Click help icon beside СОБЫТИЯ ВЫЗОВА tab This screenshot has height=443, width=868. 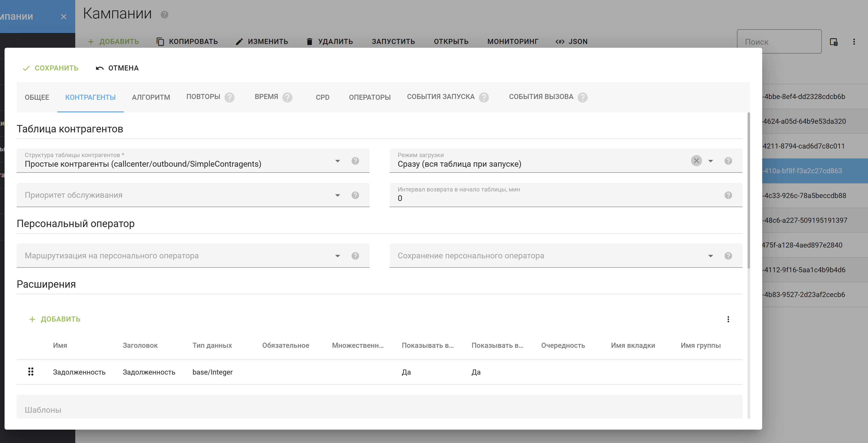582,97
